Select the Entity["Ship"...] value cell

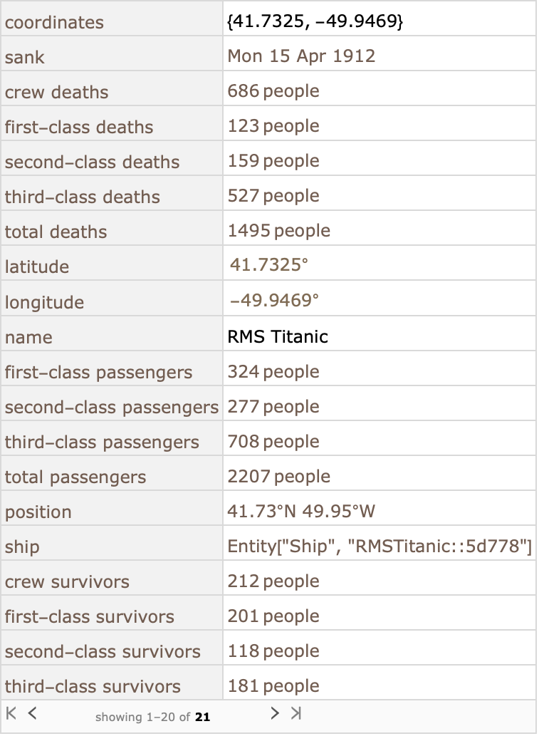point(380,546)
